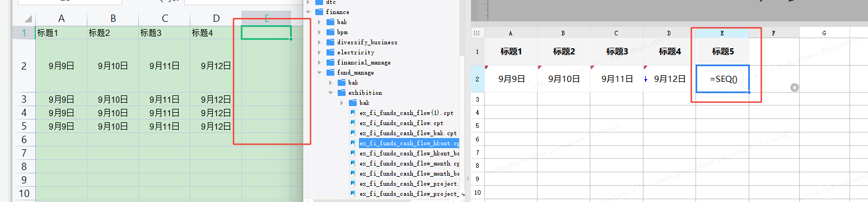Expand the financial_manage folder node

coord(320,62)
